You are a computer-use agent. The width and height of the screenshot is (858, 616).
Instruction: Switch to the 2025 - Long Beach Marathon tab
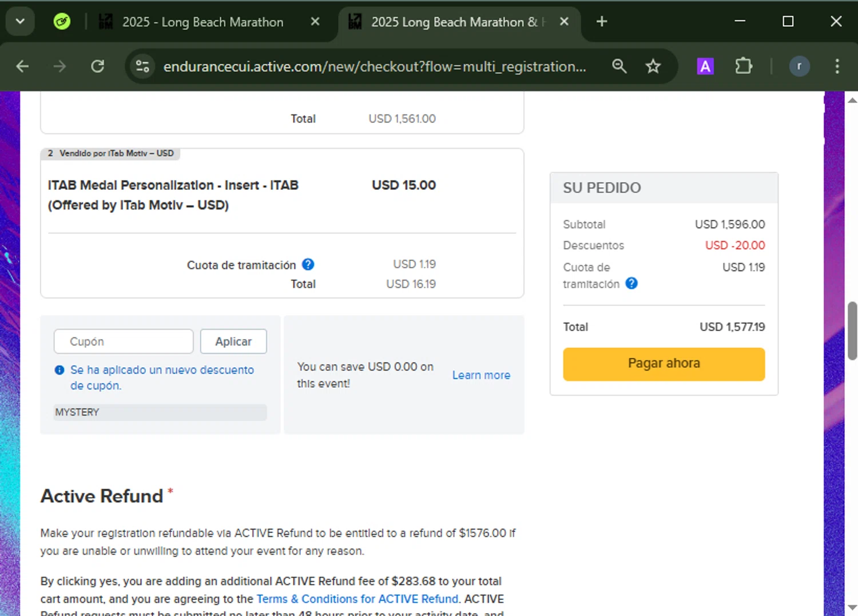pyautogui.click(x=202, y=22)
